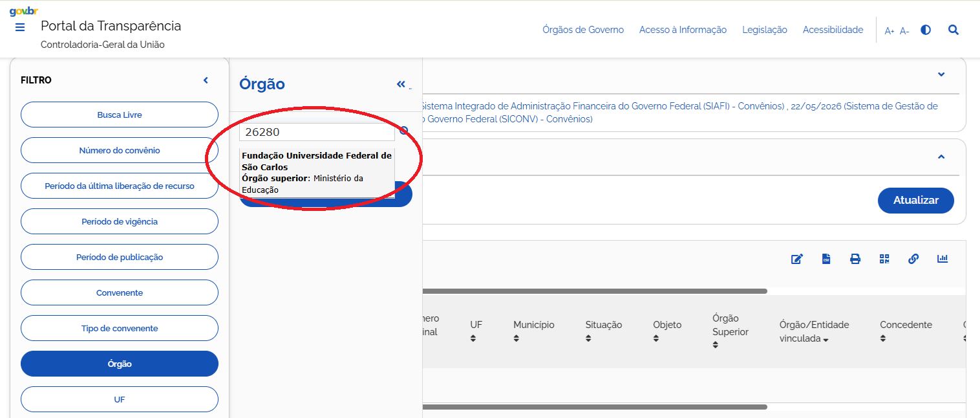Viewport: 980px width, 418px height.
Task: Open the hamburger main menu
Action: pyautogui.click(x=20, y=27)
